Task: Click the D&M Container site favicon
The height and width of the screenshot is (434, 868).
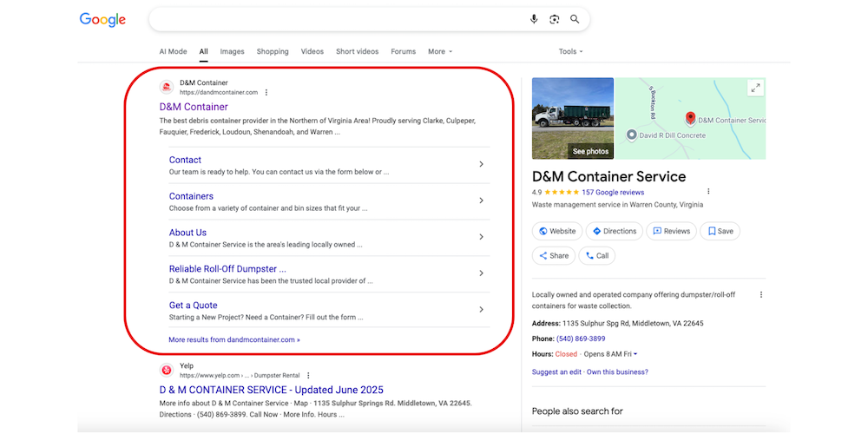Action: coord(167,87)
